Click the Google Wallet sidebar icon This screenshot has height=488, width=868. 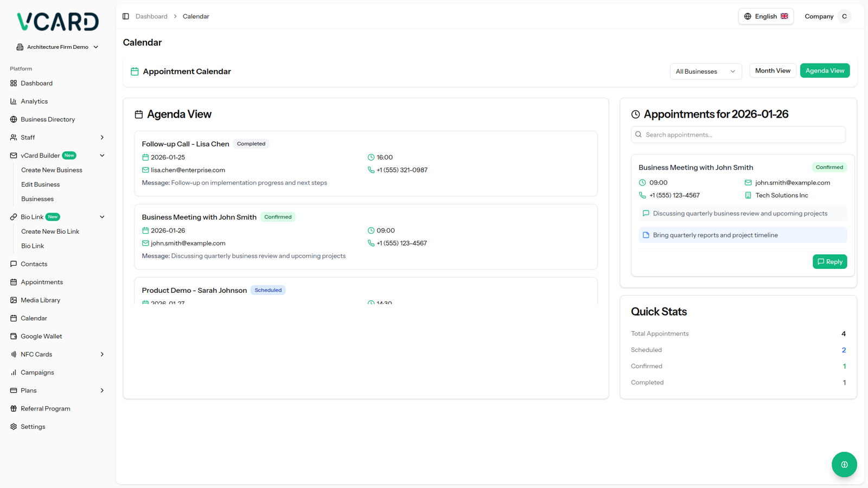pos(14,336)
